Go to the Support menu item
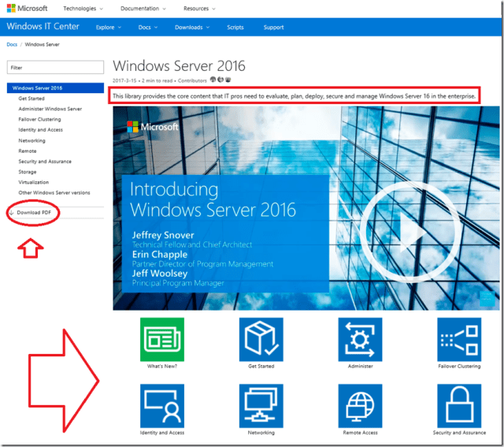 [x=273, y=28]
